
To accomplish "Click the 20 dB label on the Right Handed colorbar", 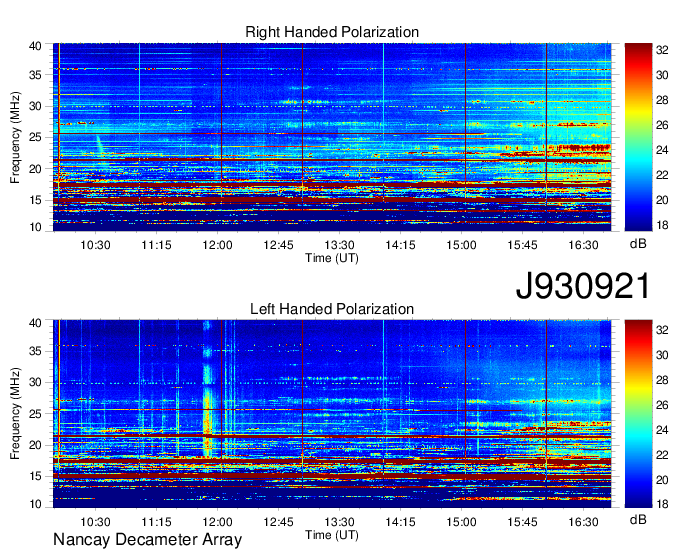I will (662, 200).
